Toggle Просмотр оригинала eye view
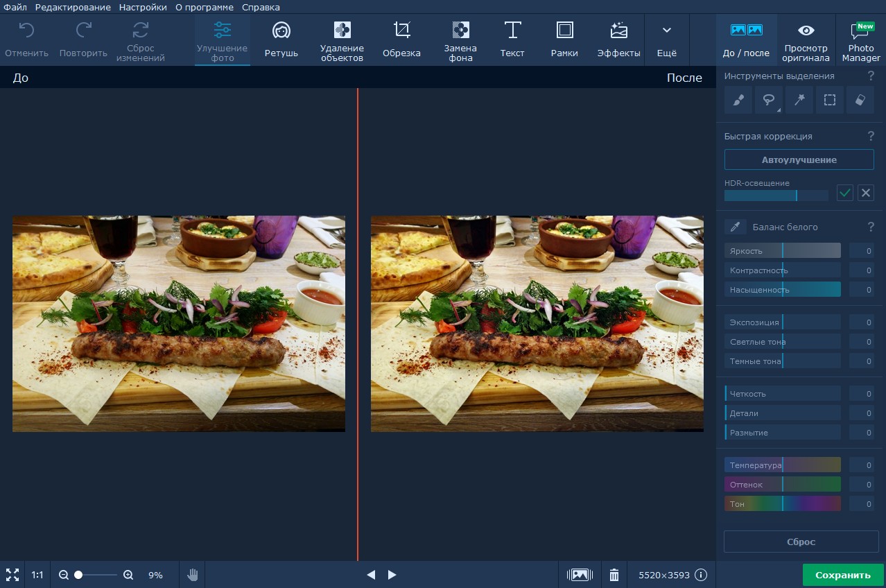This screenshot has height=588, width=886. pos(806,40)
